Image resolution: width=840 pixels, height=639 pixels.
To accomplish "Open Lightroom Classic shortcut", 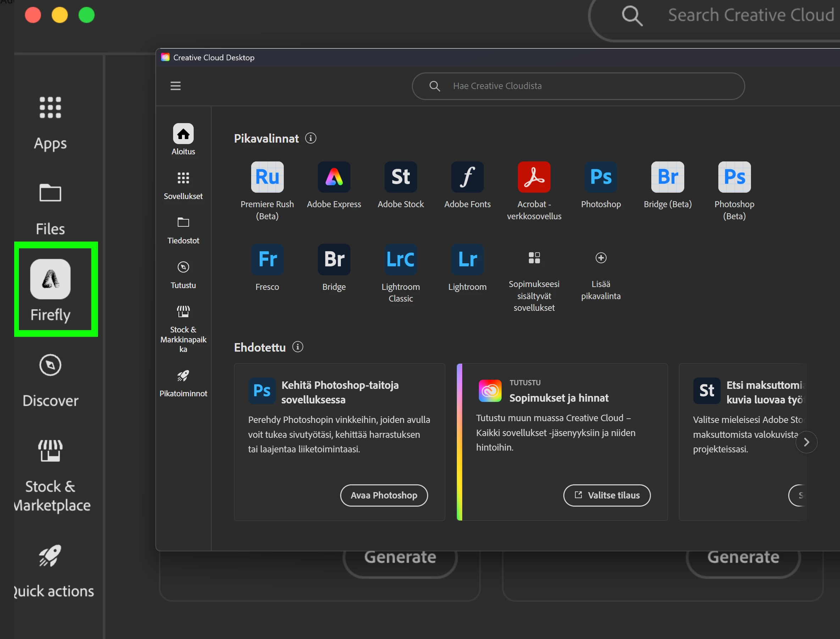I will pos(400,259).
